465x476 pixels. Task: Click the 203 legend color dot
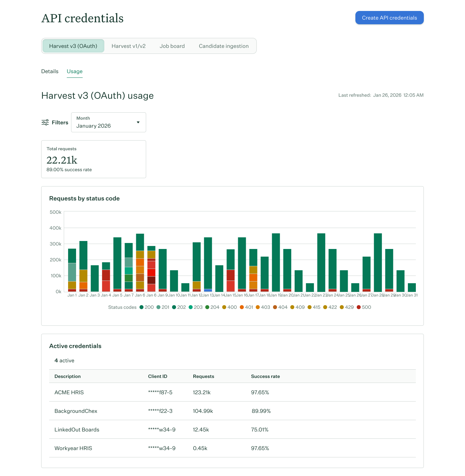click(191, 307)
